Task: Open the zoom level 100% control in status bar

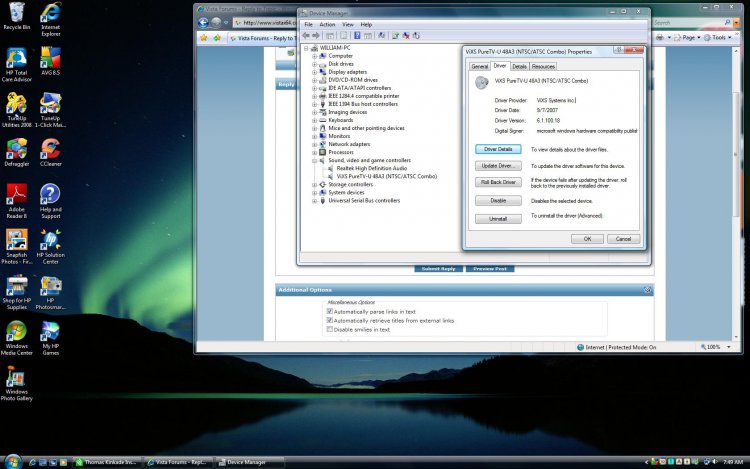Action: point(716,347)
